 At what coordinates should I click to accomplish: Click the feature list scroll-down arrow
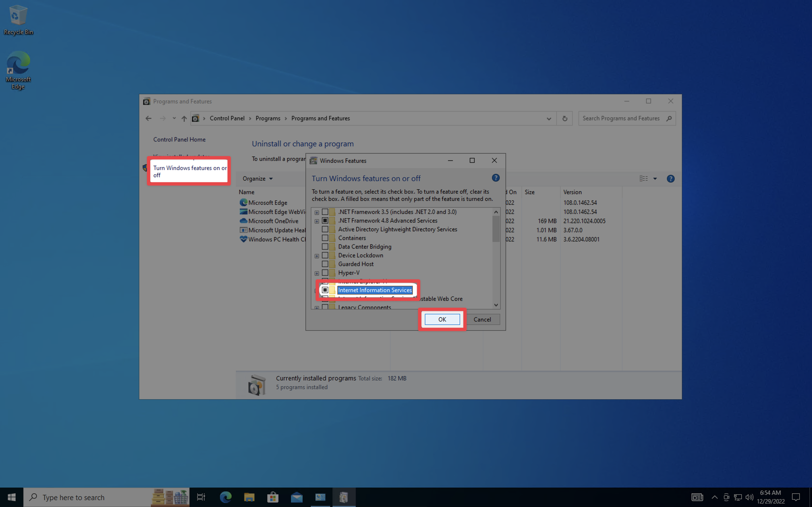tap(496, 305)
